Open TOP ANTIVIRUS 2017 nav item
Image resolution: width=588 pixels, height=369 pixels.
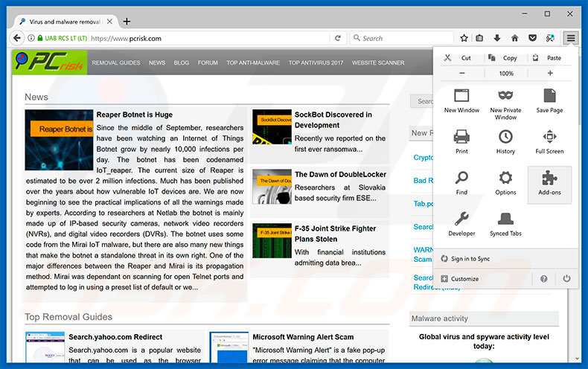coord(316,63)
